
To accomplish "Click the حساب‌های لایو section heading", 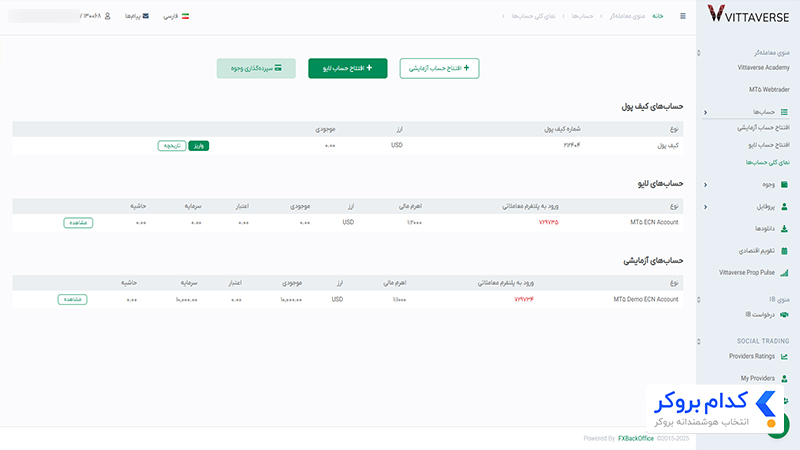I will 660,183.
